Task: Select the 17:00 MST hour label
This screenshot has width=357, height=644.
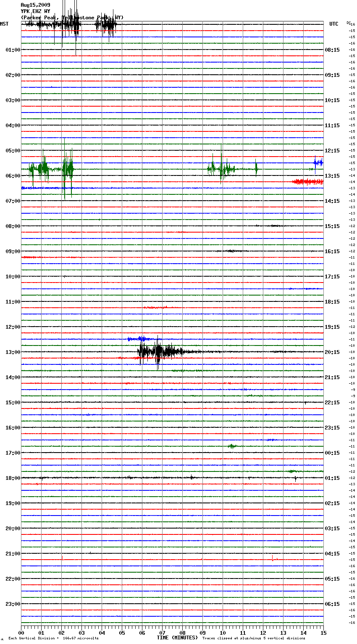Action: coord(13,453)
